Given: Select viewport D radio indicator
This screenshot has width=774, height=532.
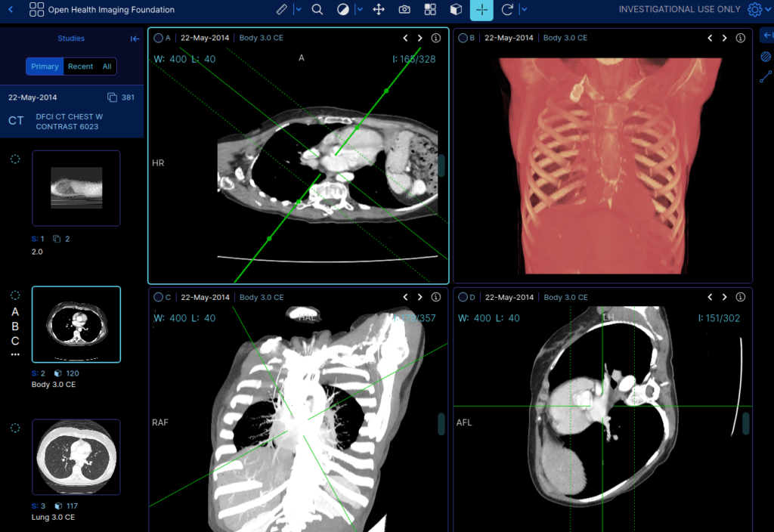Looking at the screenshot, I should click(463, 297).
